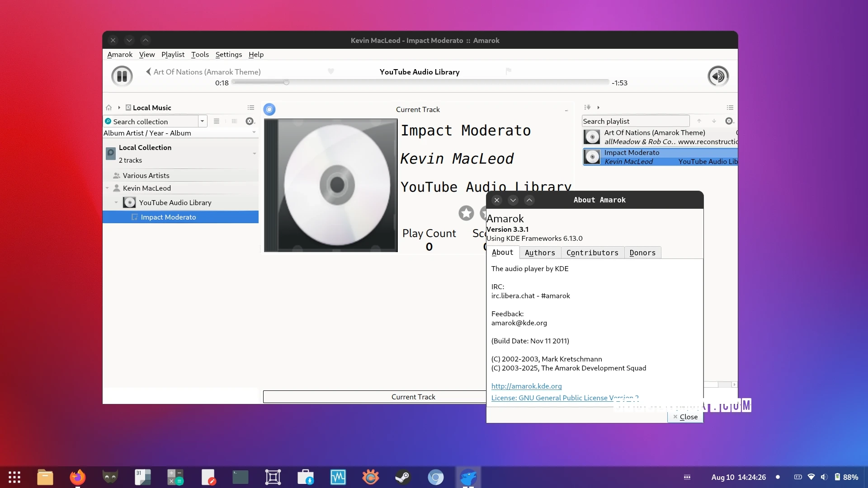Open the search playlist preferences gear icon
Viewport: 868px width, 488px height.
729,121
